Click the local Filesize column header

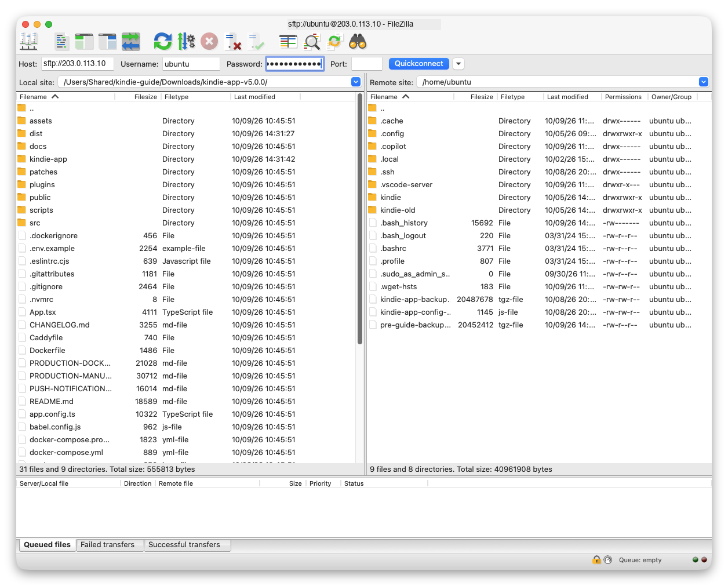pyautogui.click(x=137, y=97)
